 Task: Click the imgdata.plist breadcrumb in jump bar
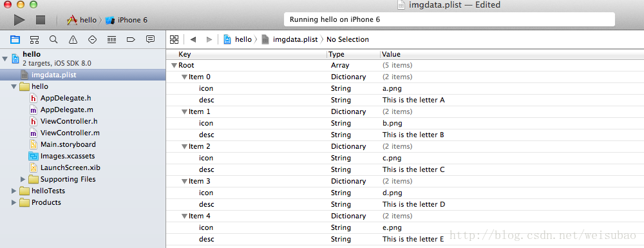[290, 39]
